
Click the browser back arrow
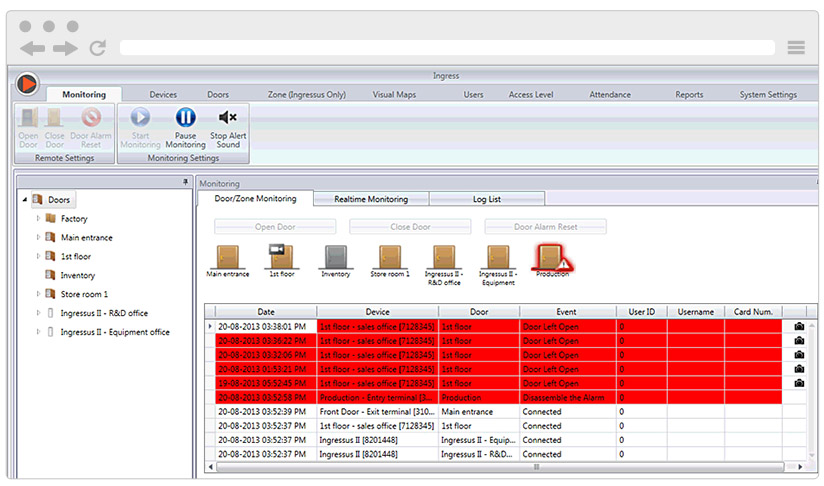coord(33,49)
